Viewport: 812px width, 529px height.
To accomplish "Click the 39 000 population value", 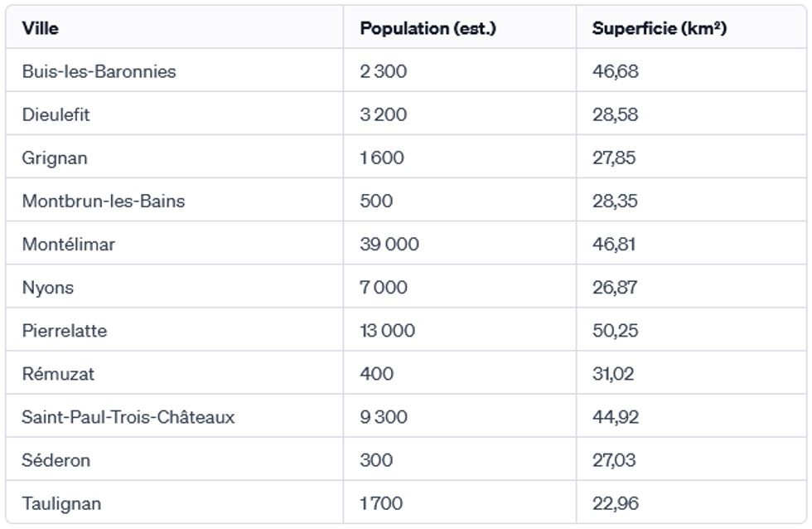I will (389, 245).
